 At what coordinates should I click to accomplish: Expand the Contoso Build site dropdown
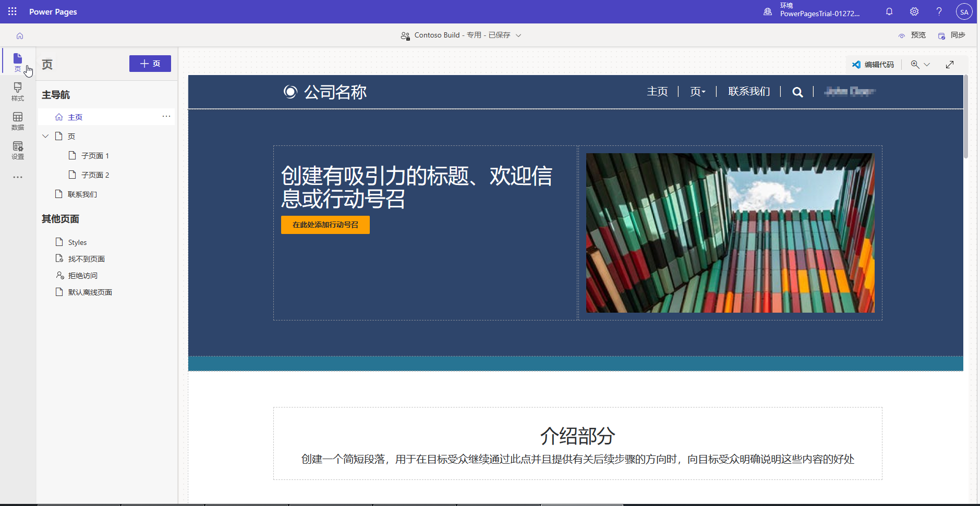pos(518,35)
